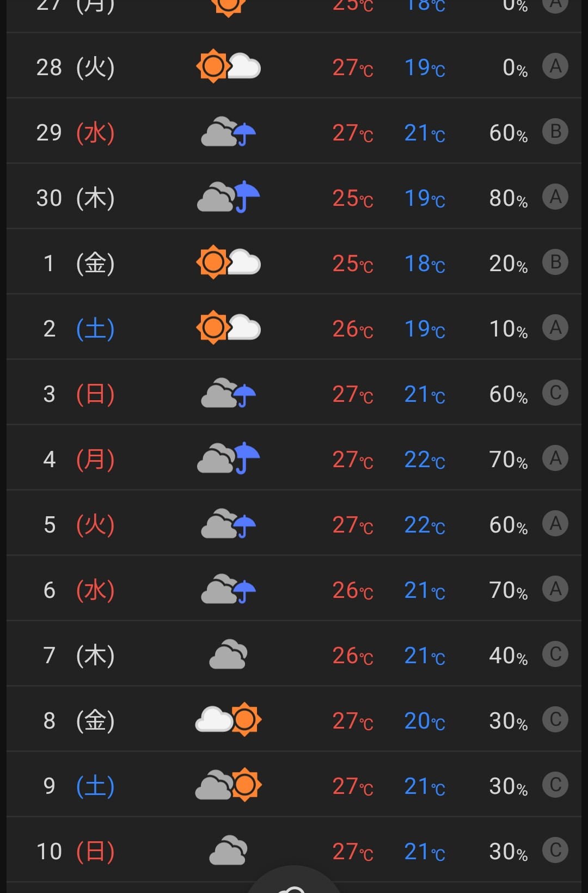Tap the sunny-cloudy icon for the 1st (金)
588x893 pixels.
(228, 262)
